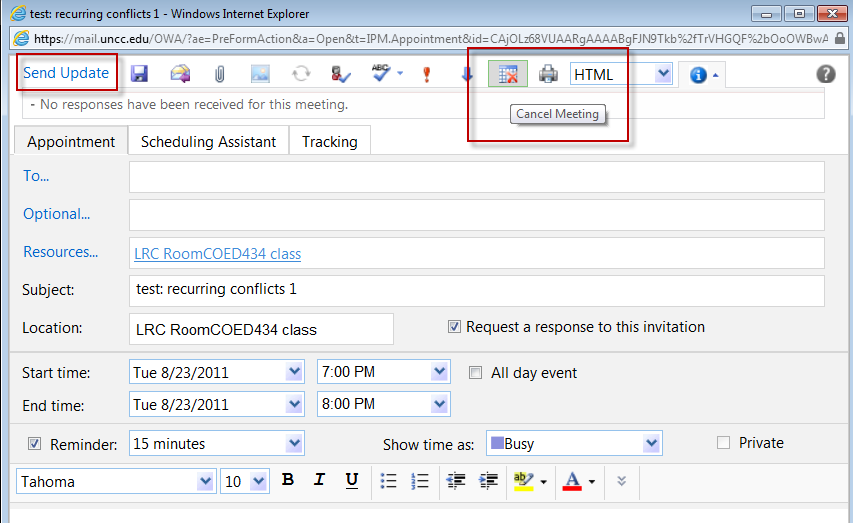Open the start time 7:00 PM dropdown
This screenshot has width=853, height=523.
[x=440, y=373]
